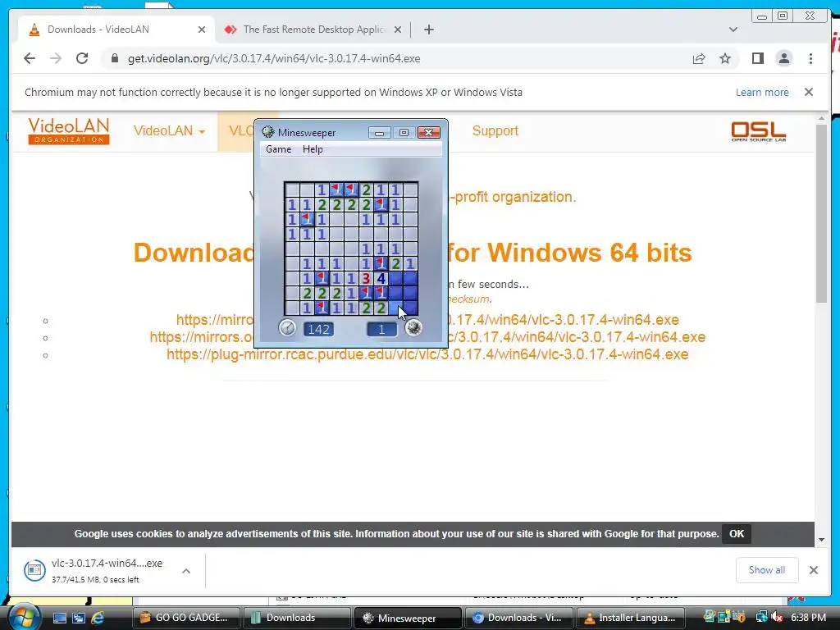Click the page scrollbar down arrow
Image resolution: width=840 pixels, height=630 pixels.
click(x=822, y=540)
